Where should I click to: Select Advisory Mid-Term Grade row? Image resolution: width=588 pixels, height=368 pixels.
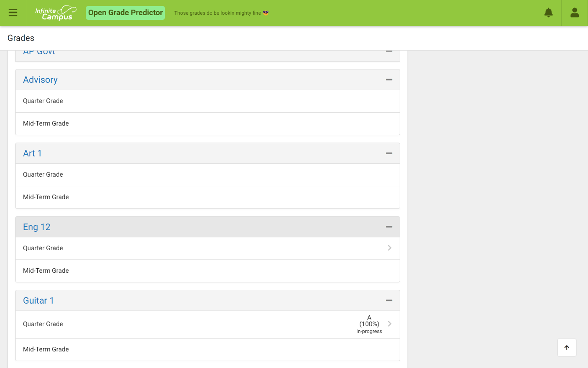pos(208,124)
